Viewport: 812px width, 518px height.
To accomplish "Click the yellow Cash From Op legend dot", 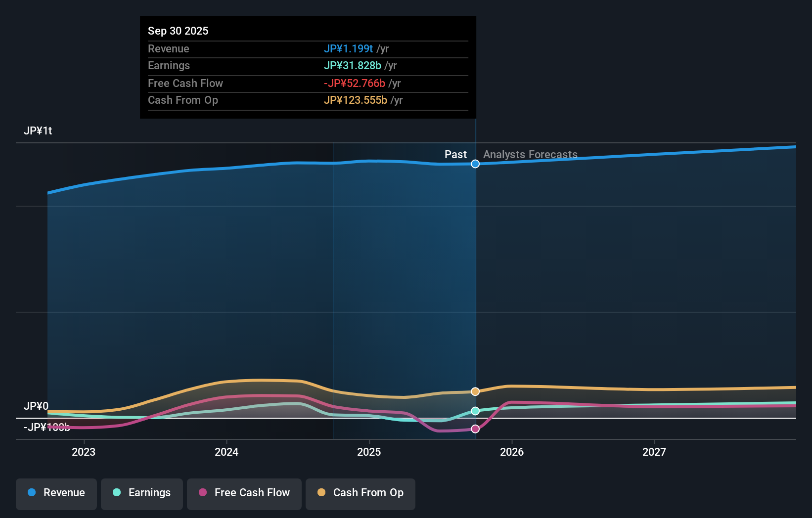I will coord(322,493).
